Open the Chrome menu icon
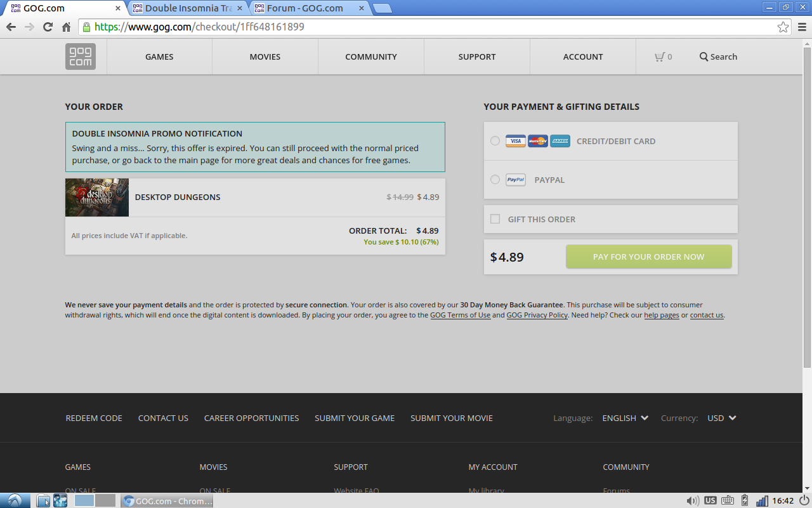The width and height of the screenshot is (812, 508). (802, 27)
